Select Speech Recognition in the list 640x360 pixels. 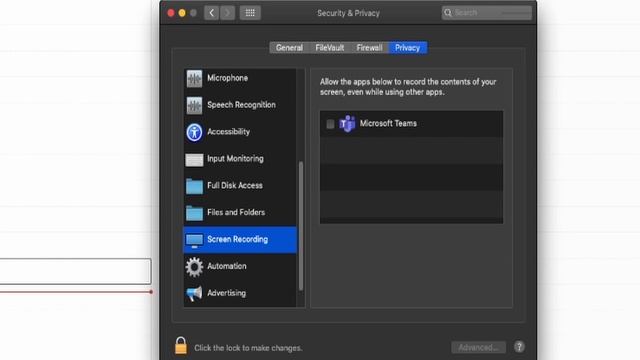(x=240, y=105)
